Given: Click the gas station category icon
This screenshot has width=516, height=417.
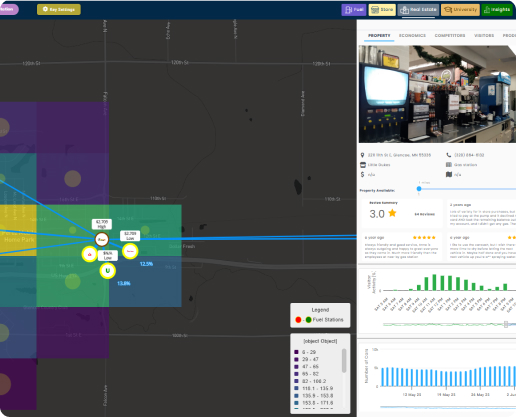Looking at the screenshot, I should click(449, 165).
